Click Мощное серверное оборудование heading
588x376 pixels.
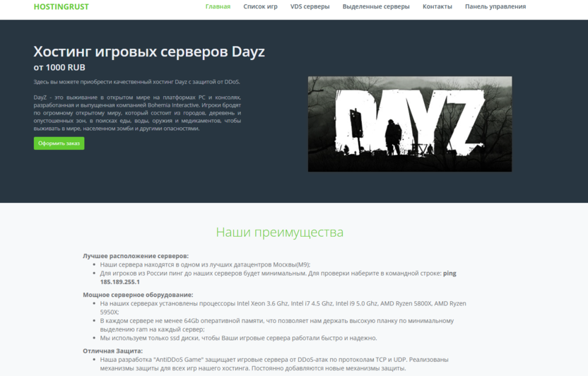click(138, 295)
